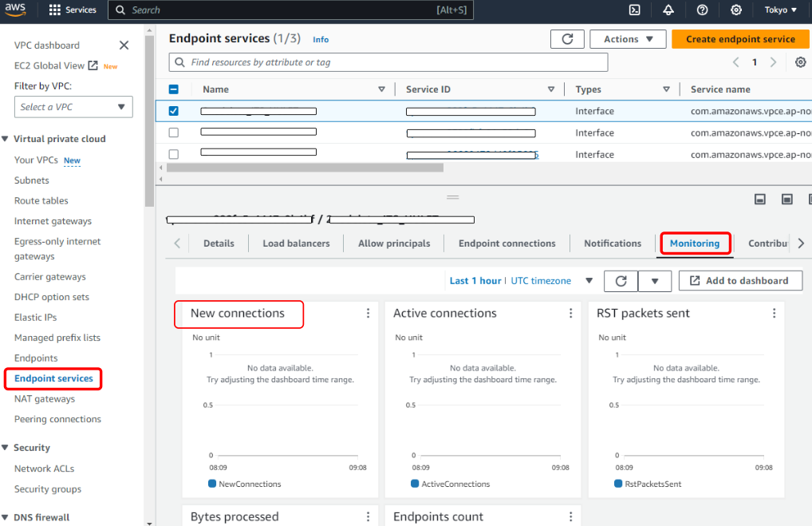Open New connections widget options menu
Screen dimensions: 812x526
(369, 313)
